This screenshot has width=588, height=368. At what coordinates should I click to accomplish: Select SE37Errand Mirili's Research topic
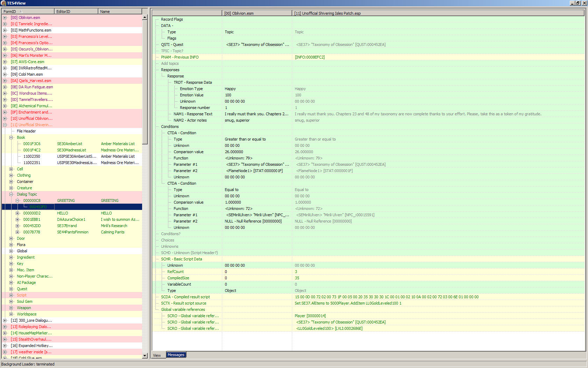click(x=72, y=226)
